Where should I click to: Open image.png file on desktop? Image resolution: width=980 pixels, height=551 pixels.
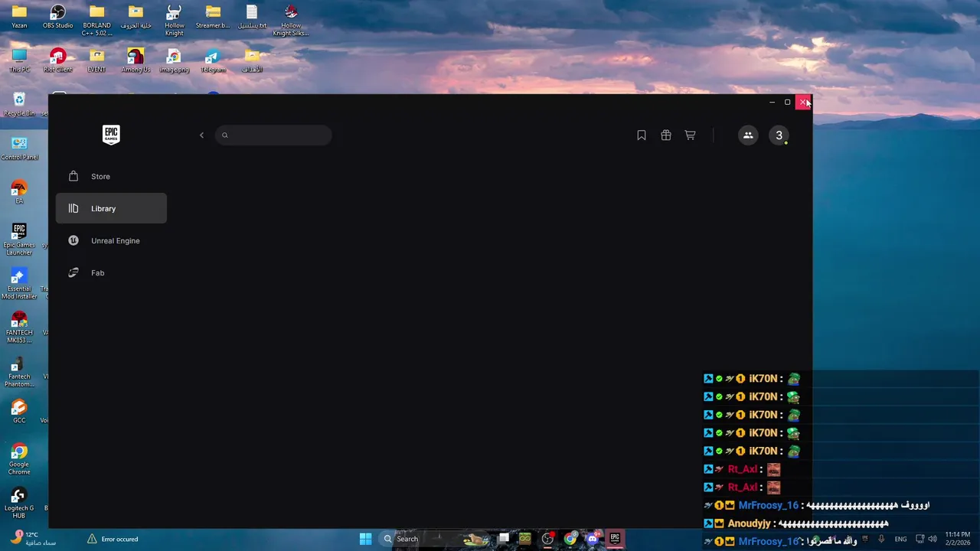pos(174,60)
